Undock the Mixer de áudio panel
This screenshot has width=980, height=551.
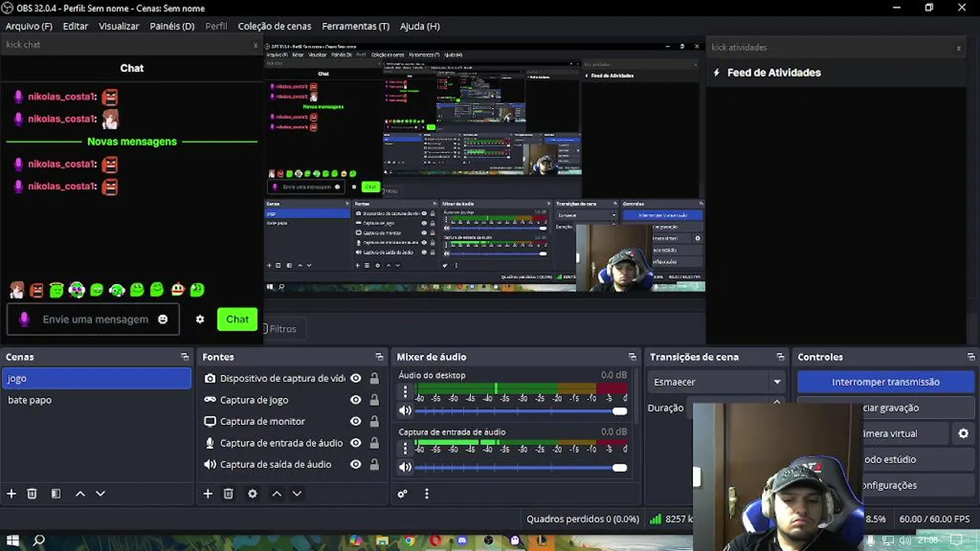pyautogui.click(x=632, y=357)
